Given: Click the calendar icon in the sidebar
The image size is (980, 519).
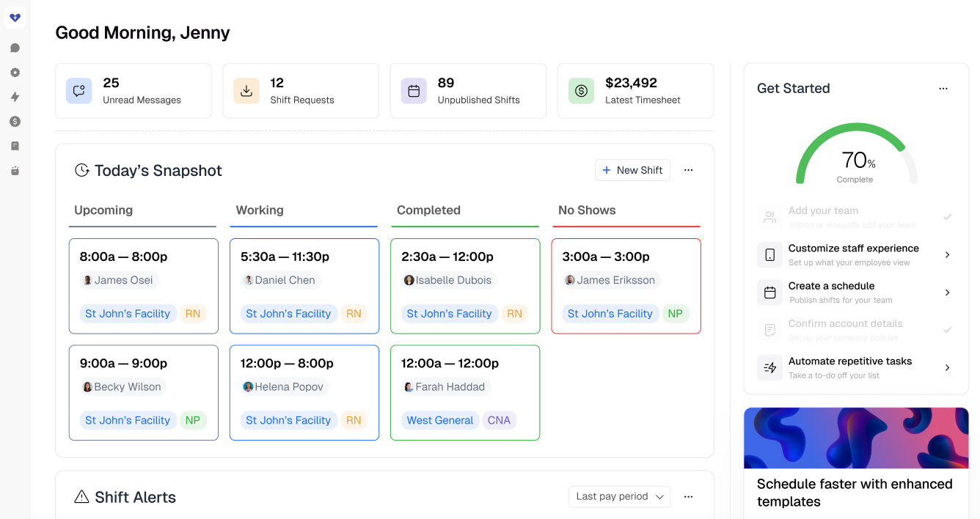Looking at the screenshot, I should pos(15,171).
